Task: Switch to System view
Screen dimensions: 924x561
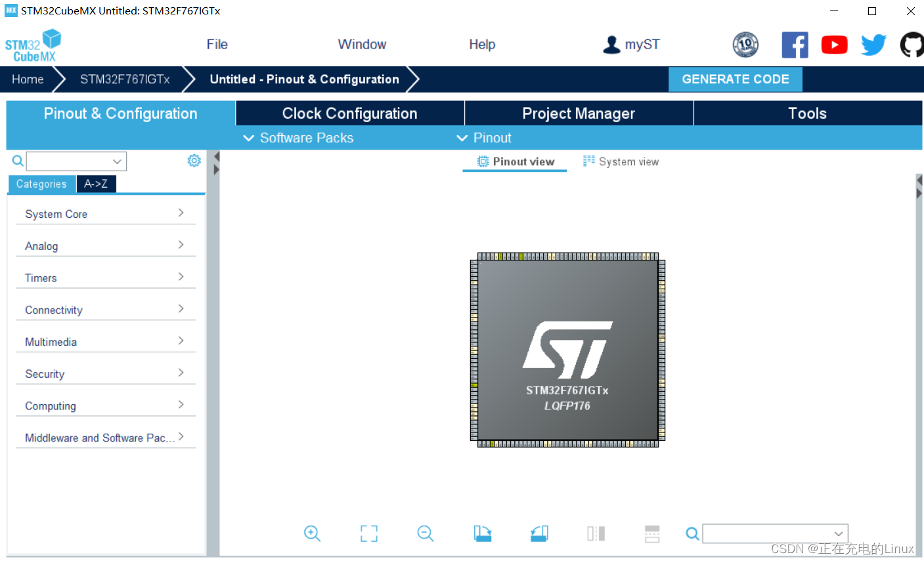Action: click(x=621, y=161)
